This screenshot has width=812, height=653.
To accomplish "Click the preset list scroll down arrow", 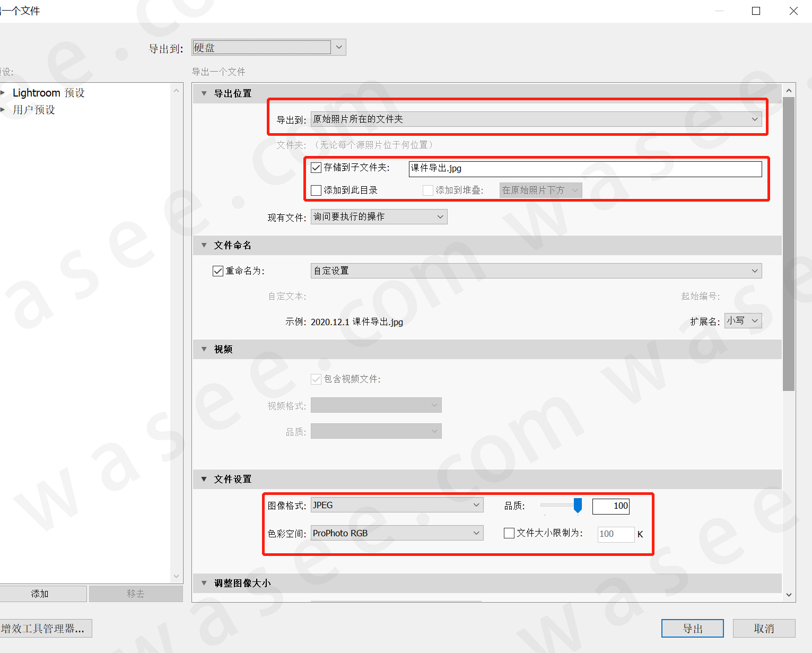I will click(x=177, y=577).
